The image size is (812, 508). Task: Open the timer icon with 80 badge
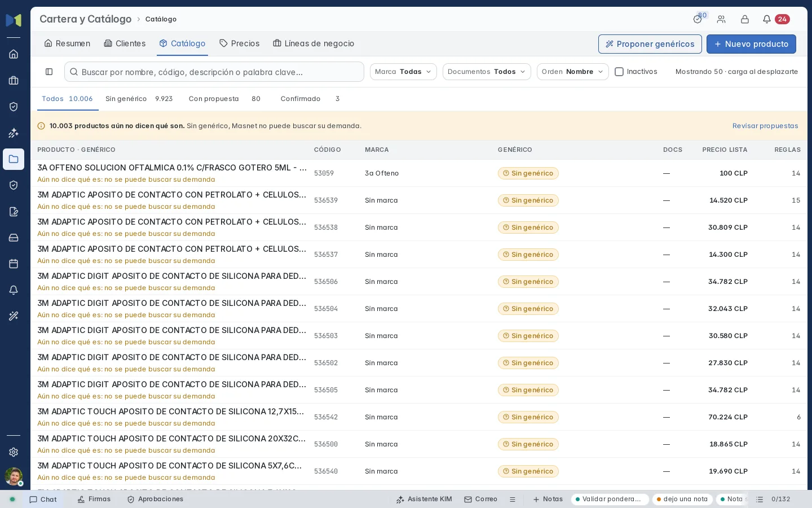[699, 19]
